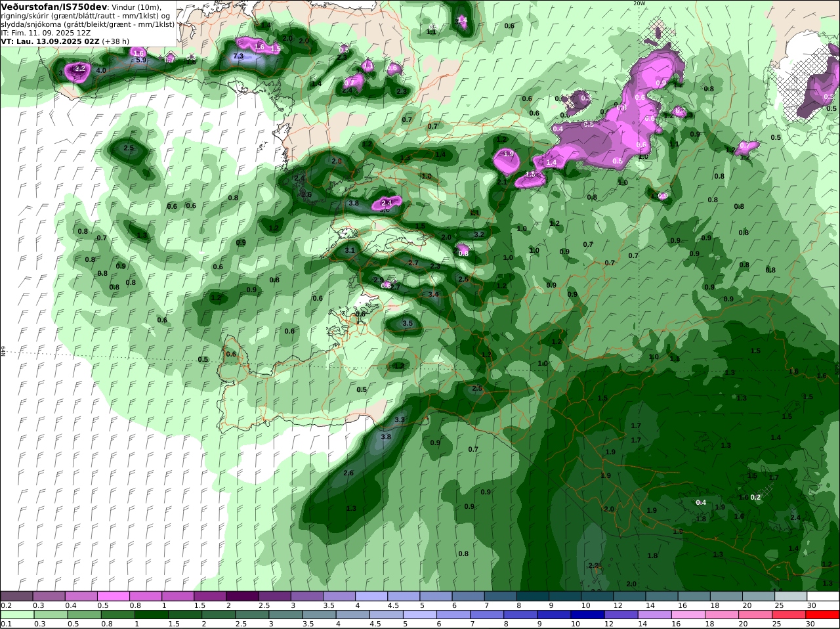Image resolution: width=840 pixels, height=629 pixels.
Task: Click the 3.4 value on the map
Action: pos(433,294)
